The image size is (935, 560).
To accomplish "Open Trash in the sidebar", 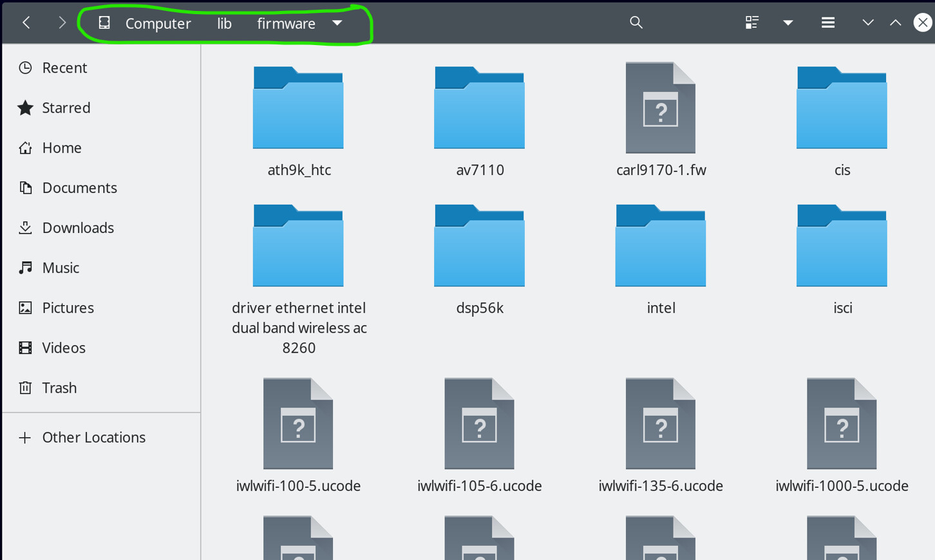I will 59,387.
